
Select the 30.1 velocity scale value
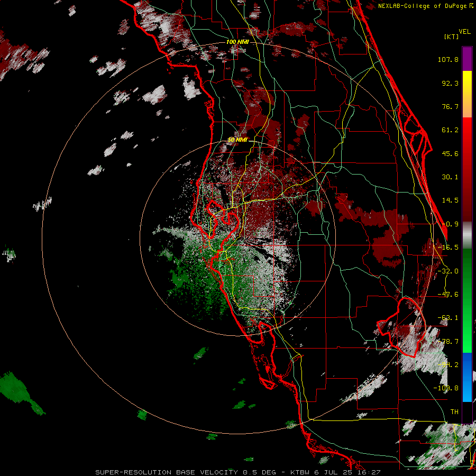pyautogui.click(x=450, y=177)
